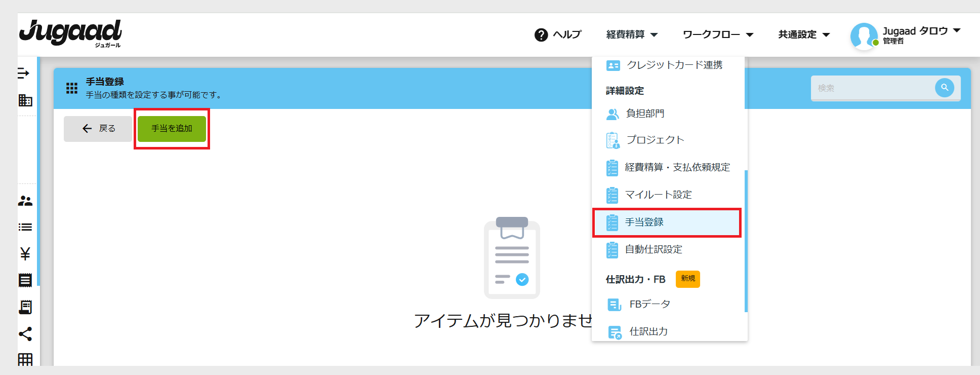Viewport: 980px width, 375px height.
Task: Click the list icon in sidebar
Action: click(25, 227)
